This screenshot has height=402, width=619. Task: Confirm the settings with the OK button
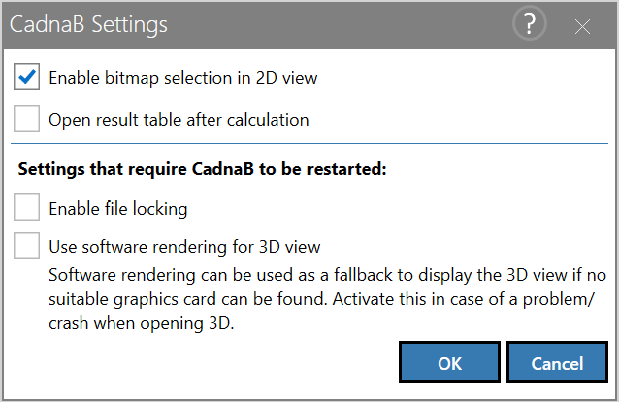tap(450, 363)
